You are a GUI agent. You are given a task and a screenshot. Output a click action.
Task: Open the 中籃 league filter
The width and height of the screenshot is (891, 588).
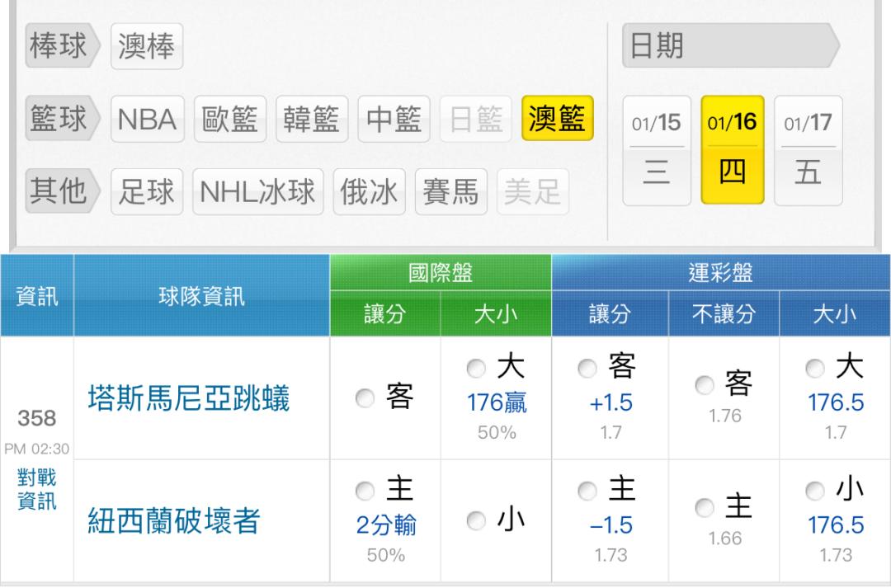pyautogui.click(x=394, y=119)
